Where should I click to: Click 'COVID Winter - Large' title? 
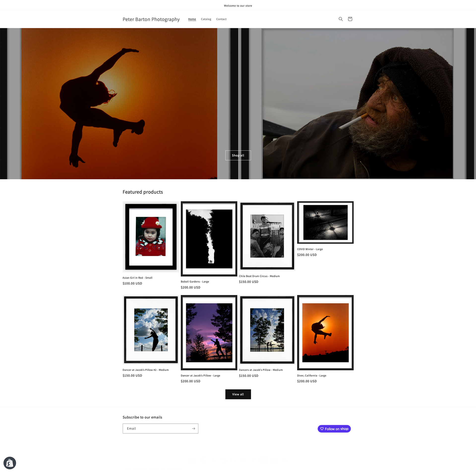pyautogui.click(x=310, y=249)
